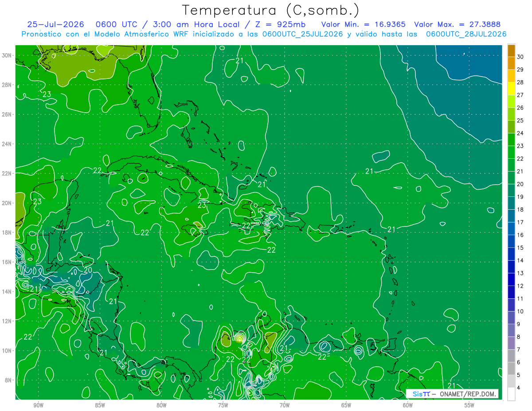
Task: Click the 85W longitude axis label
Action: tap(100, 405)
